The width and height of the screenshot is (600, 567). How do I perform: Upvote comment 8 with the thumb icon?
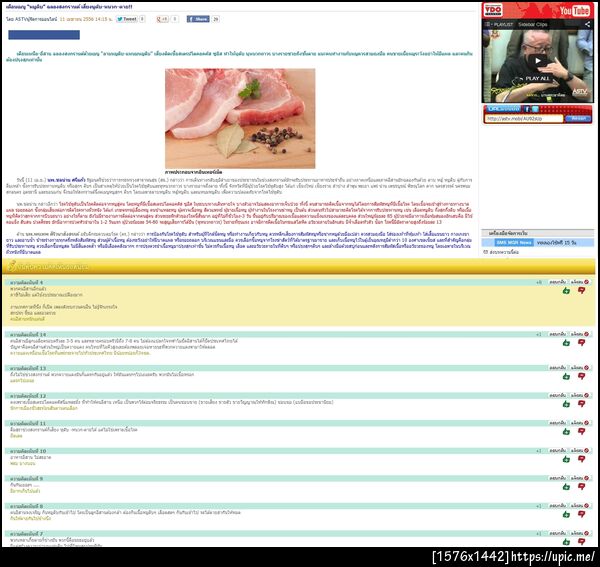[x=566, y=514]
